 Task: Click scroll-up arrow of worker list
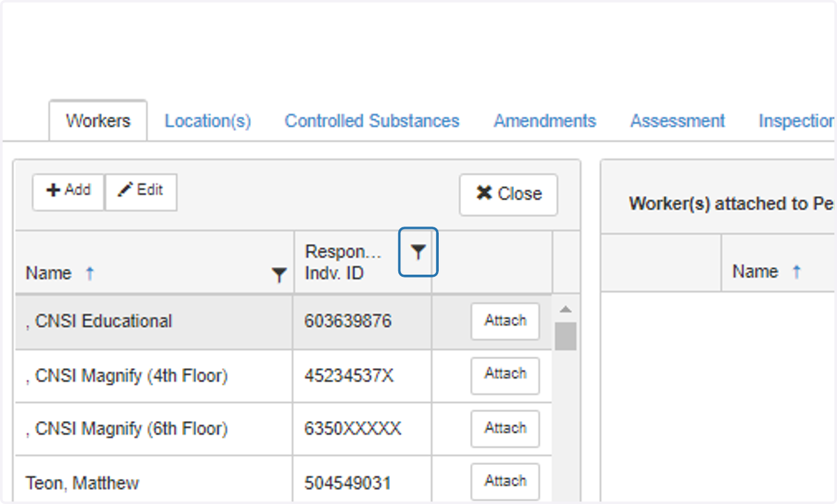click(566, 309)
